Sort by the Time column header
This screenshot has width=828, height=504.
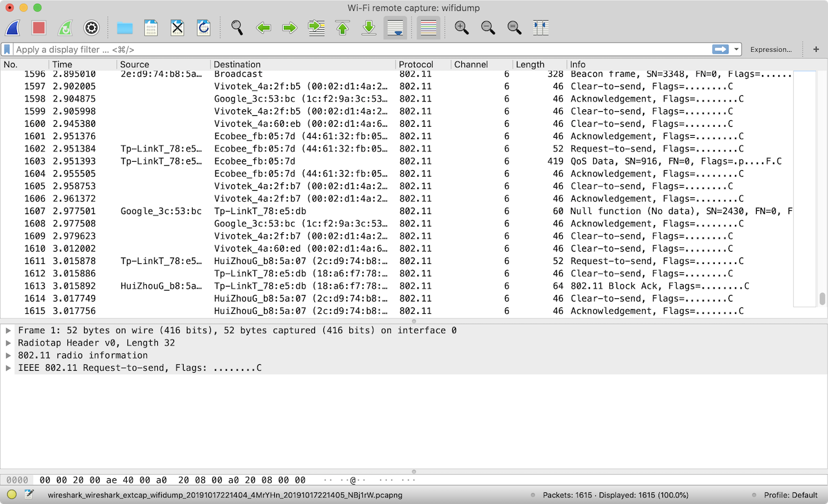[x=83, y=64]
